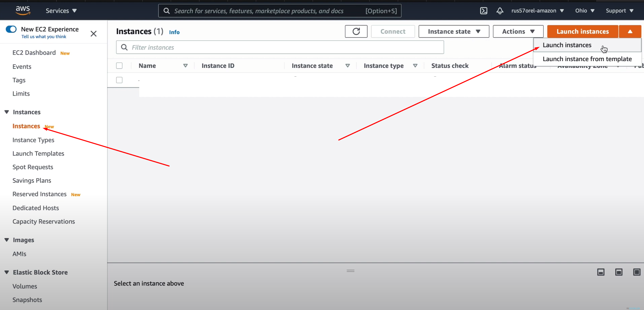Open AMIs page in sidebar
The height and width of the screenshot is (310, 644).
(19, 254)
